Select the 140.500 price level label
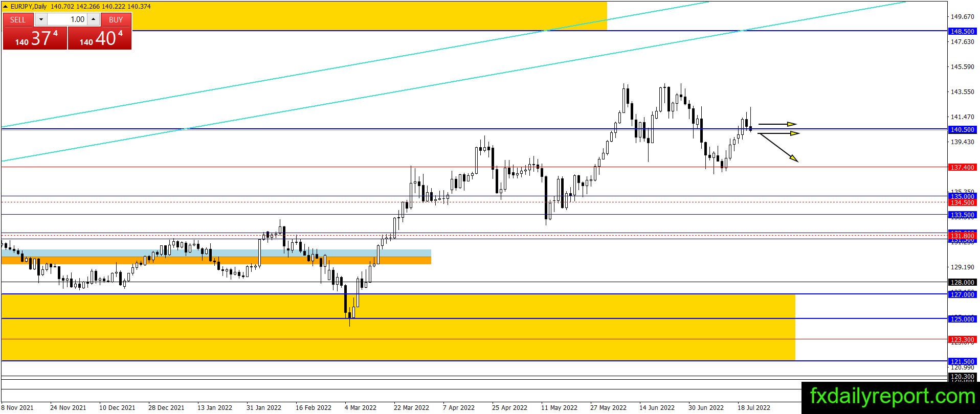The image size is (980, 414). click(x=962, y=130)
